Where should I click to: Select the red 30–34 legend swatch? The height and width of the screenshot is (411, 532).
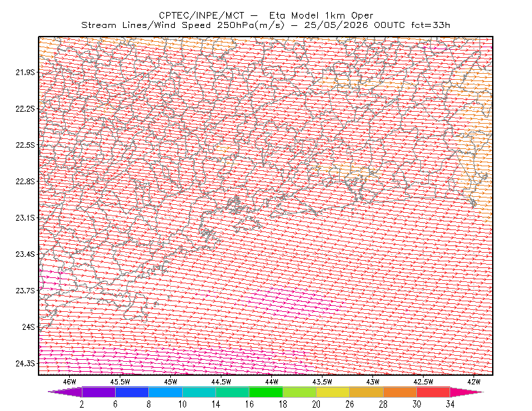[x=434, y=392]
